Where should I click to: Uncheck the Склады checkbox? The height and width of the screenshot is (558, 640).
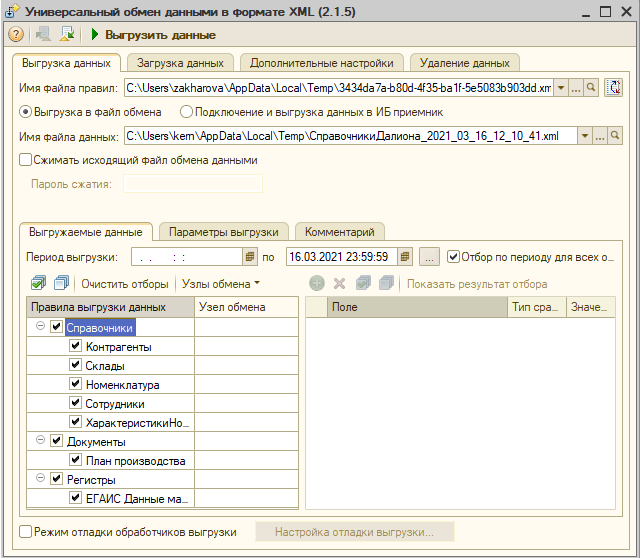click(75, 365)
